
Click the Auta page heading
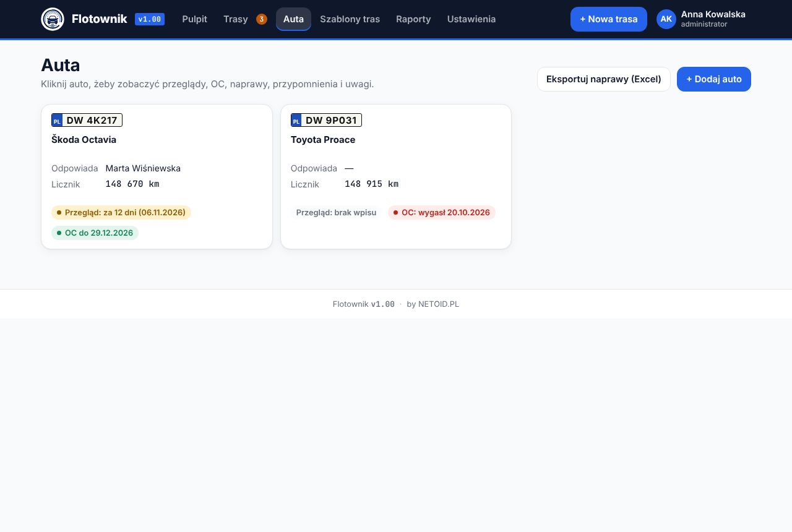61,65
